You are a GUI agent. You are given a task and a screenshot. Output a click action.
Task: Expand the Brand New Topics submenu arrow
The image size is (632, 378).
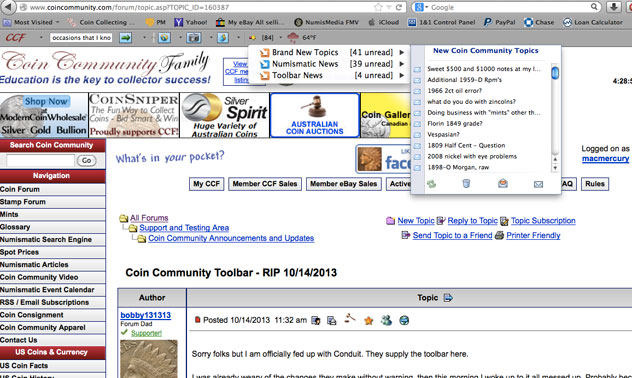(401, 52)
